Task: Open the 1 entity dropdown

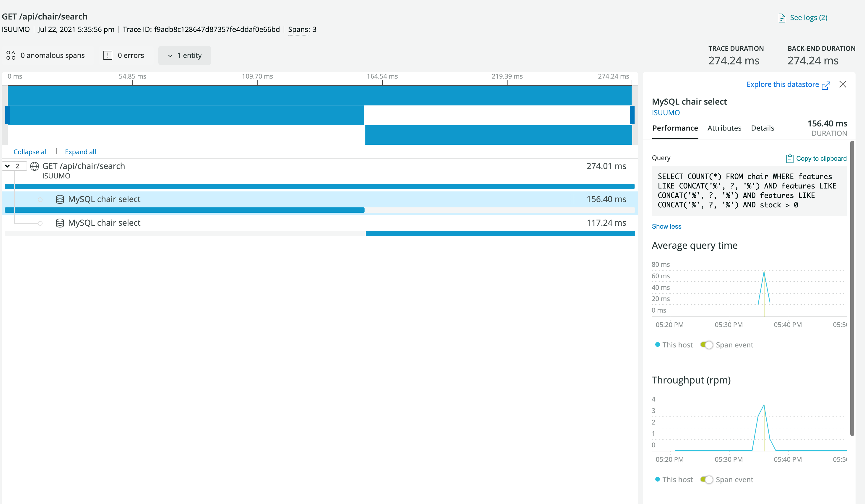Action: pos(184,56)
